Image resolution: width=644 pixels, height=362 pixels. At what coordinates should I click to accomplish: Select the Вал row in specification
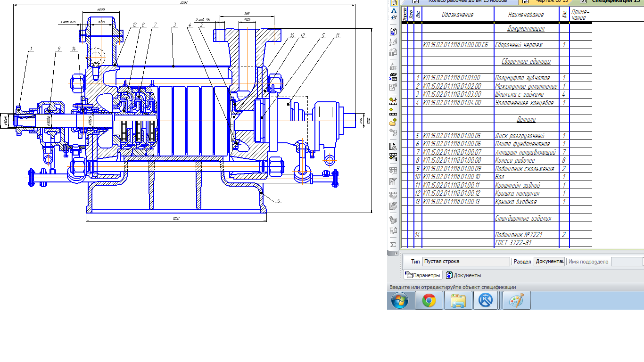point(495,177)
